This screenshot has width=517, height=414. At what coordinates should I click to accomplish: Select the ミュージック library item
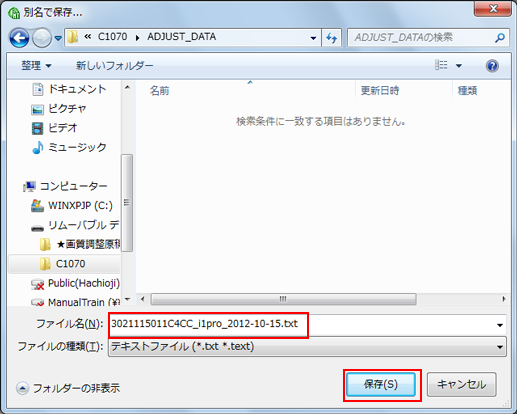(69, 147)
